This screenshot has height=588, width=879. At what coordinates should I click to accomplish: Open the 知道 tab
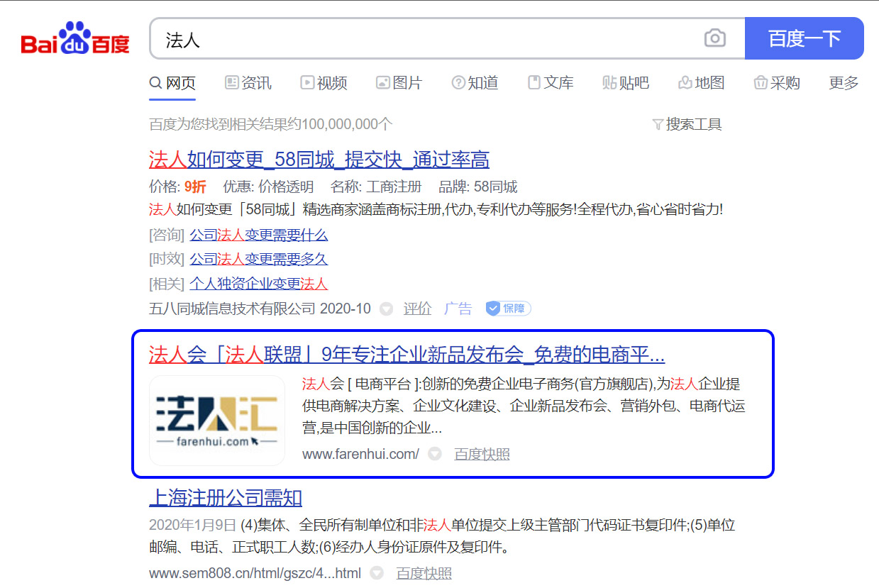[475, 83]
